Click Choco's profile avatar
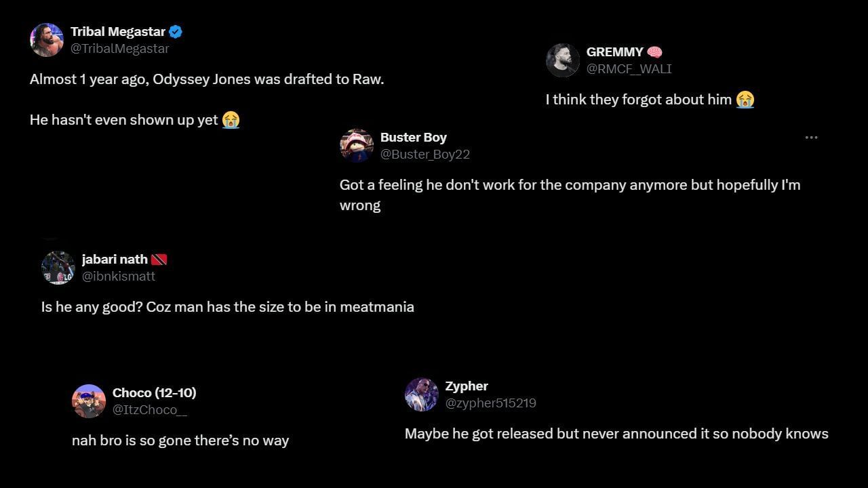 tap(88, 401)
